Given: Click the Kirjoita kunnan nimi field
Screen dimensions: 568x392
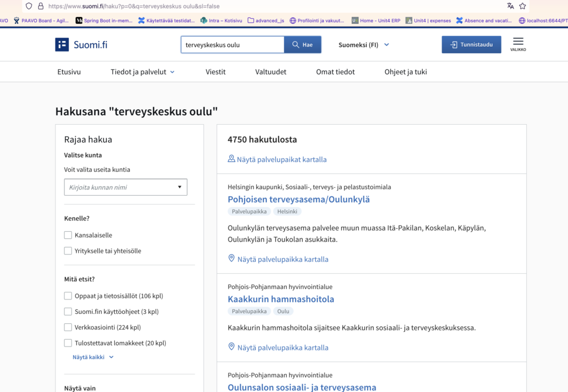Looking at the screenshot, I should pyautogui.click(x=126, y=187).
